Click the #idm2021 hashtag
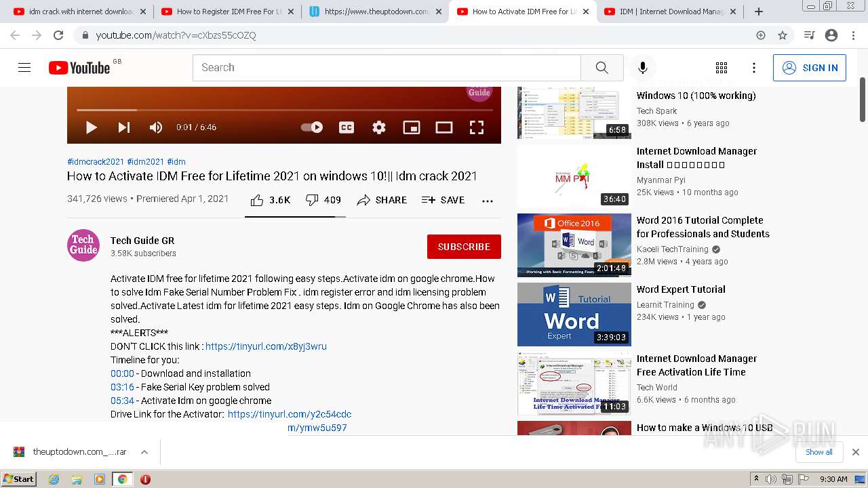The image size is (868, 488). (x=146, y=162)
